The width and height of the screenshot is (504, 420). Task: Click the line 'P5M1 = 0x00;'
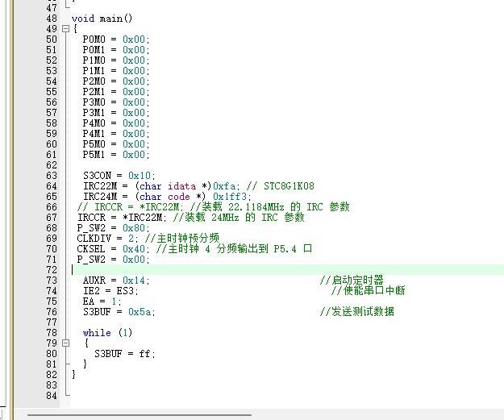point(116,155)
